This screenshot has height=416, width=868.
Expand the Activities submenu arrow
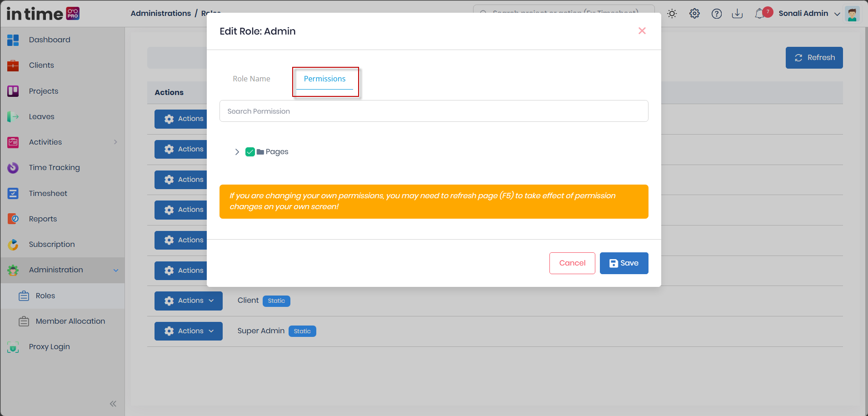coord(115,142)
